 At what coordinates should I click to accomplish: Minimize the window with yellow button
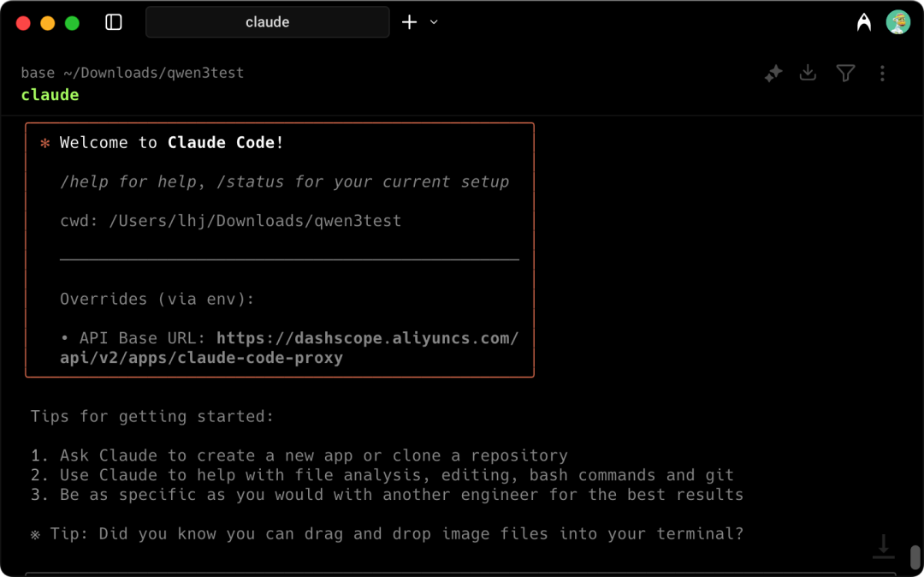48,23
